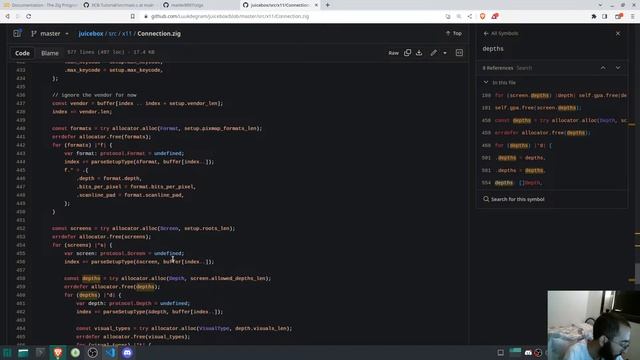Switch to the Code view tab

(22, 53)
